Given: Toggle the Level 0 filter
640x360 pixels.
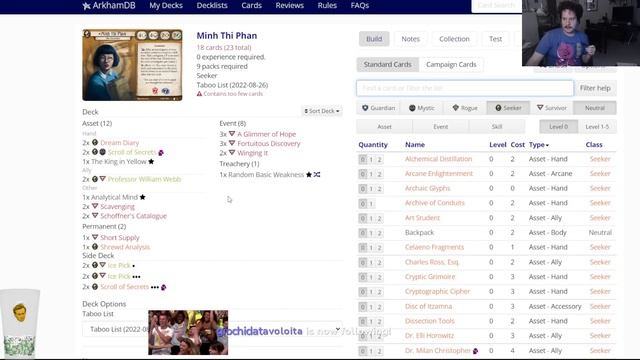Looking at the screenshot, I should pyautogui.click(x=558, y=127).
